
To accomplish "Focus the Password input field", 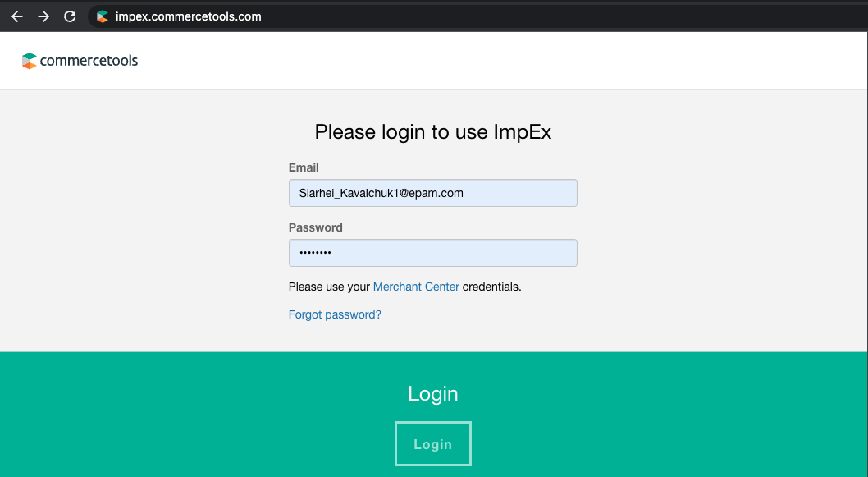I will (x=432, y=253).
